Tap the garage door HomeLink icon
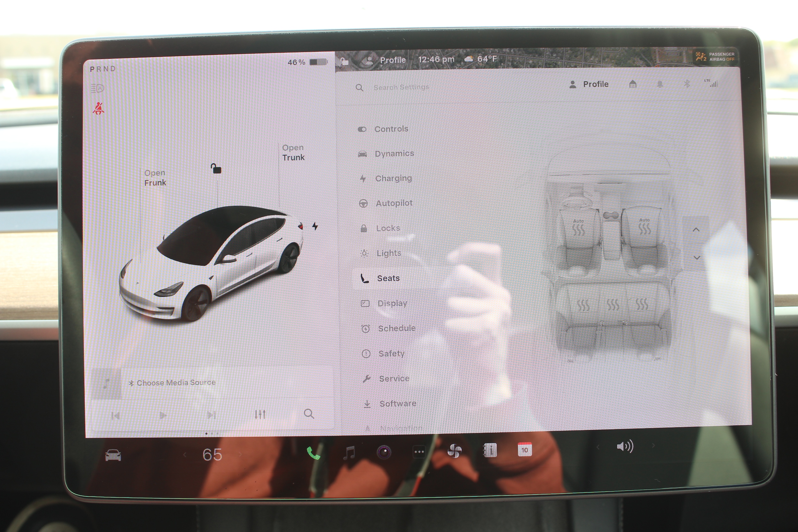The width and height of the screenshot is (798, 532). tap(632, 84)
